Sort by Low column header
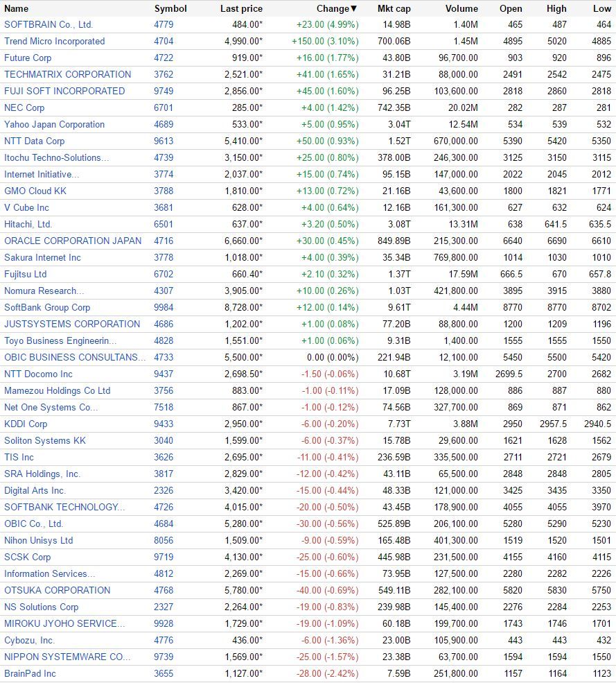The width and height of the screenshot is (616, 683). coord(601,9)
